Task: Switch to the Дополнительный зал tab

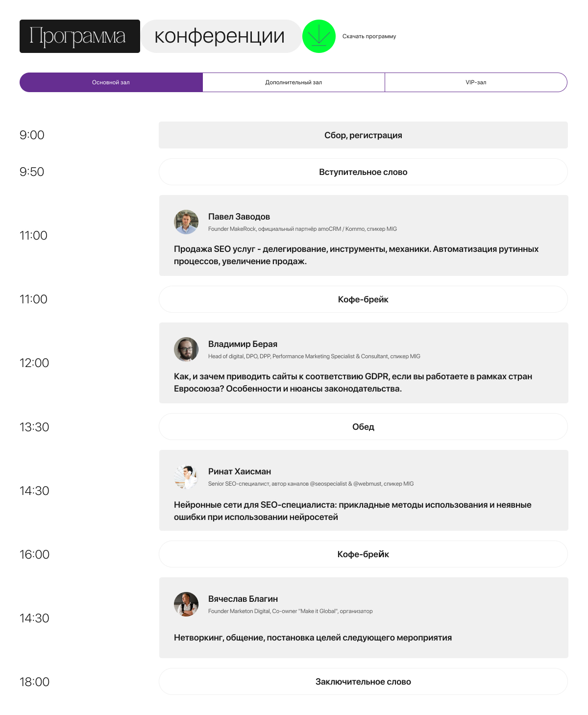Action: click(294, 82)
